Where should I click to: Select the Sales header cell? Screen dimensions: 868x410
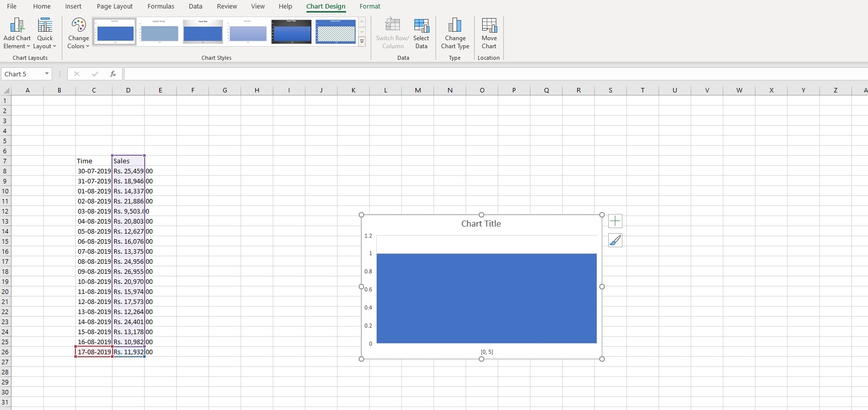(128, 161)
